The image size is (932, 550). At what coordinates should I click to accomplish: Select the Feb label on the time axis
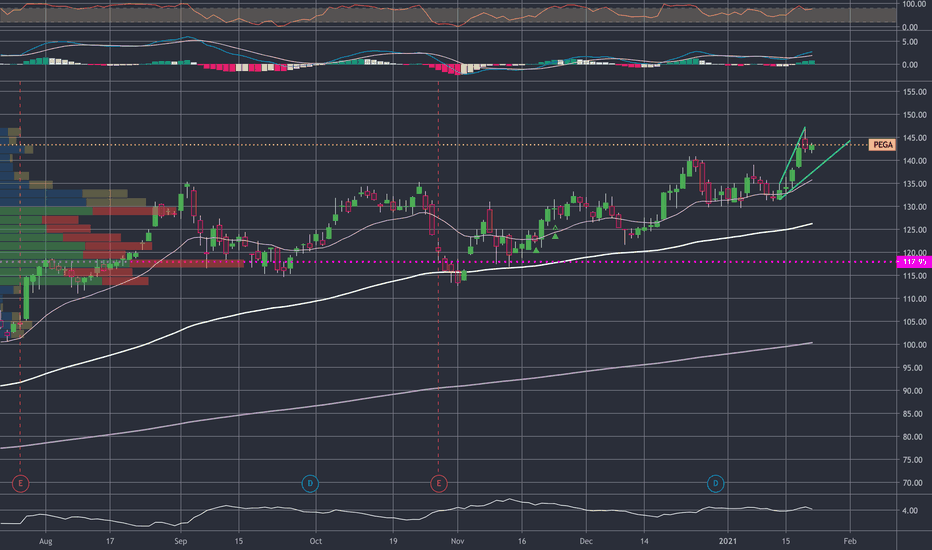tap(850, 541)
